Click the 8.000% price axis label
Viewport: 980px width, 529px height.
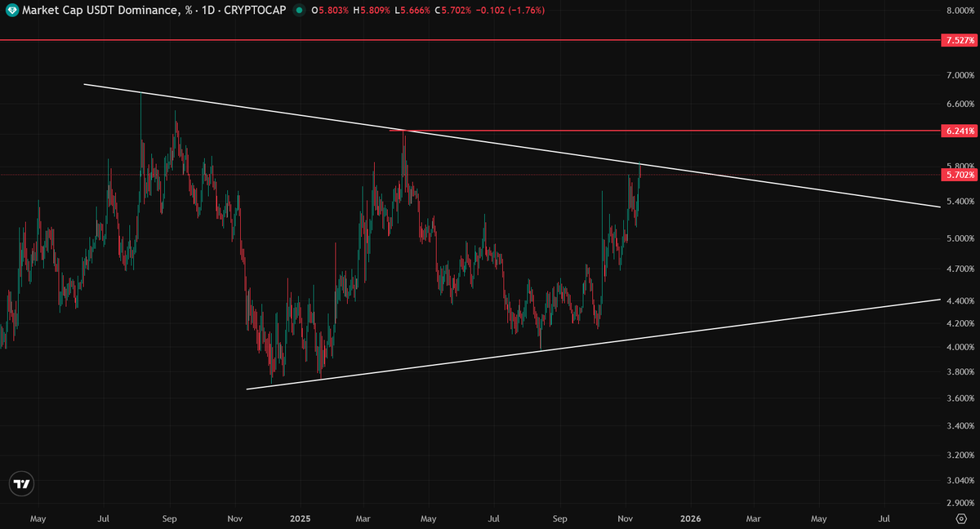coord(960,11)
